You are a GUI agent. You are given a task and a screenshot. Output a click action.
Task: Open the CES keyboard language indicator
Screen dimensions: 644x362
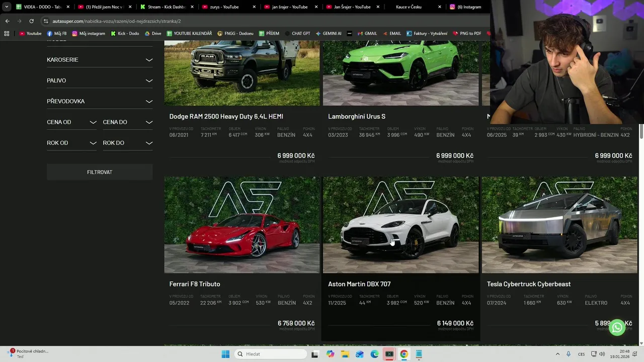(x=581, y=354)
